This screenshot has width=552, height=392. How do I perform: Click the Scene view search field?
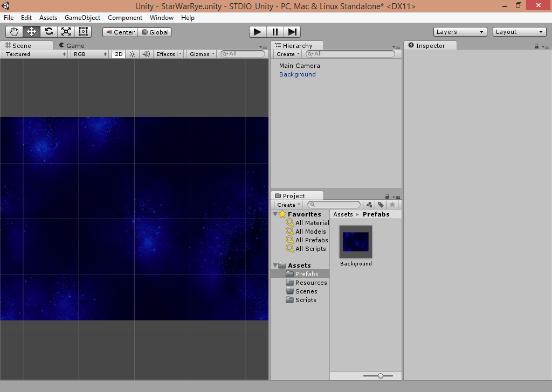coord(243,54)
